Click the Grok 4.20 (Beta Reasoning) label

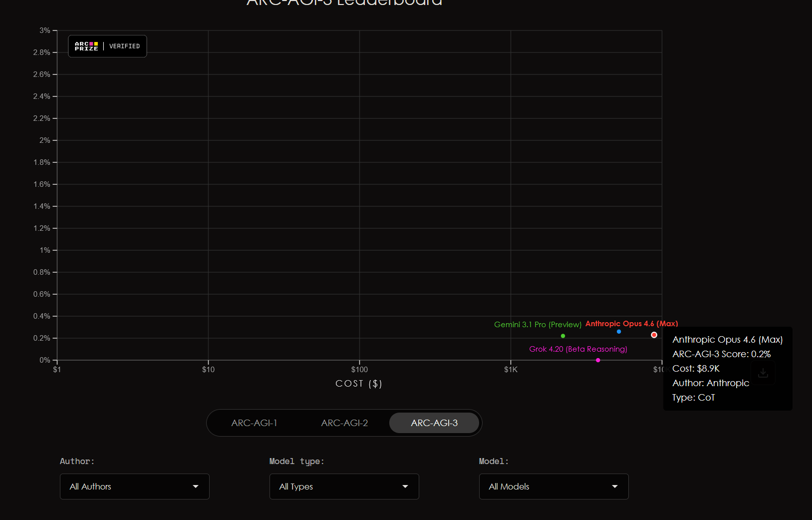pos(578,349)
